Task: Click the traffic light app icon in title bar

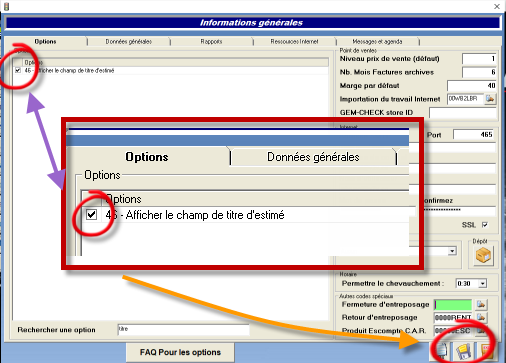Action: (6, 6)
